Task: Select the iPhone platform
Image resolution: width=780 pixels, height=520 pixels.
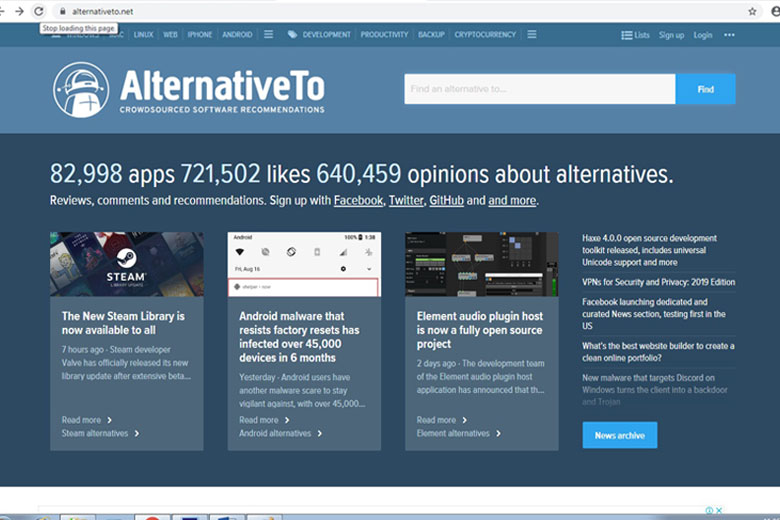Action: pyautogui.click(x=199, y=34)
